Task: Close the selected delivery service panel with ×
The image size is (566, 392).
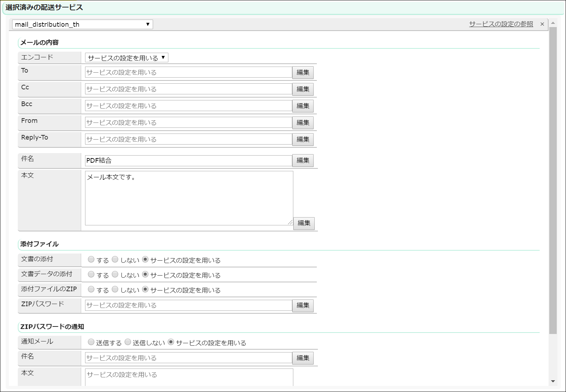Action: point(542,24)
